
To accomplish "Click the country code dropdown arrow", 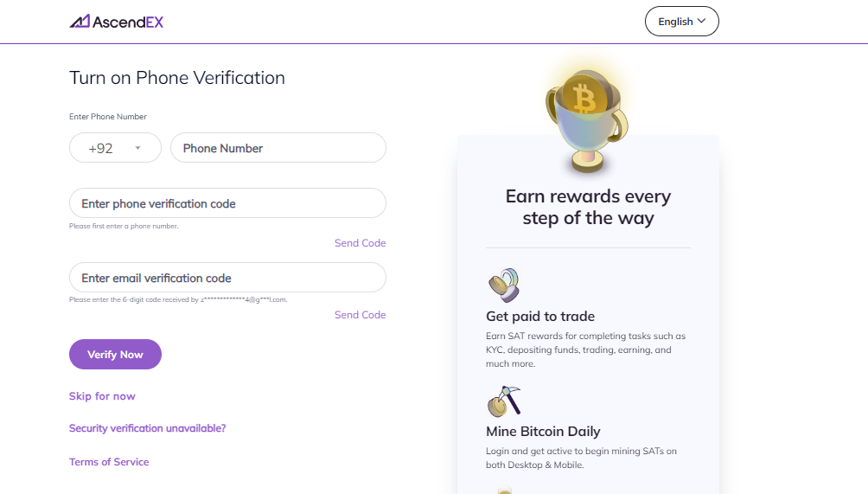I will coord(137,148).
